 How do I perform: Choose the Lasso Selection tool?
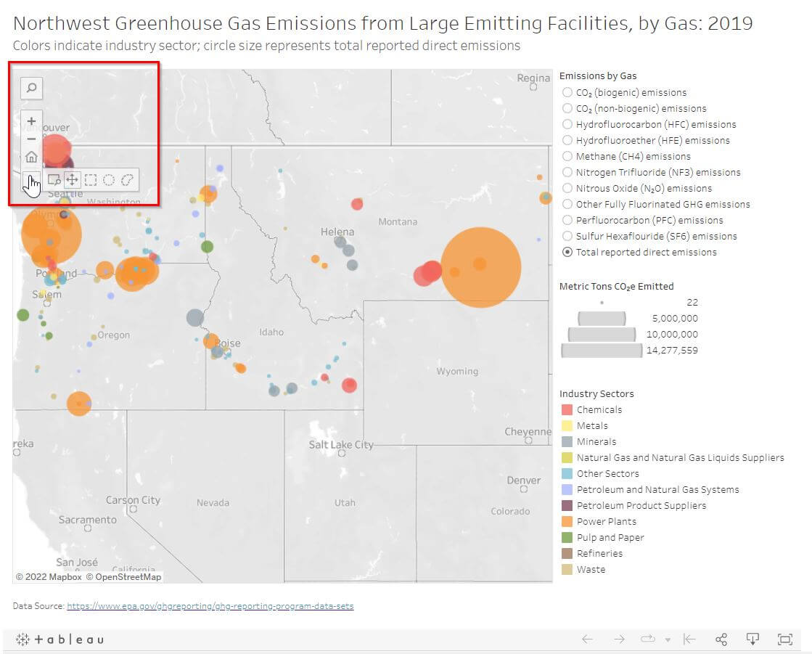(127, 180)
